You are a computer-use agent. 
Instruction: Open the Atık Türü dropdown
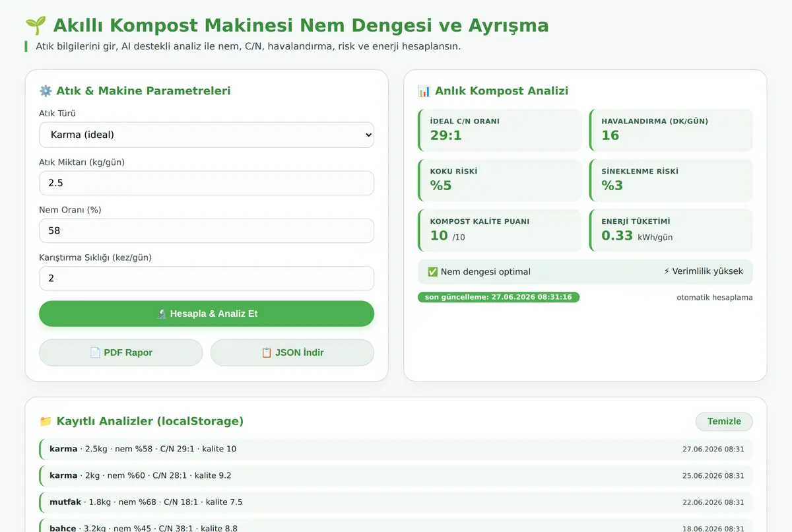click(207, 135)
